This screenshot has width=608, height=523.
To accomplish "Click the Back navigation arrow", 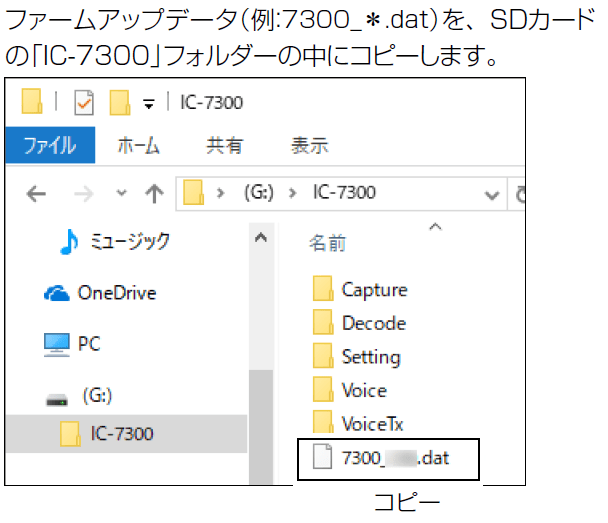I will click(36, 193).
